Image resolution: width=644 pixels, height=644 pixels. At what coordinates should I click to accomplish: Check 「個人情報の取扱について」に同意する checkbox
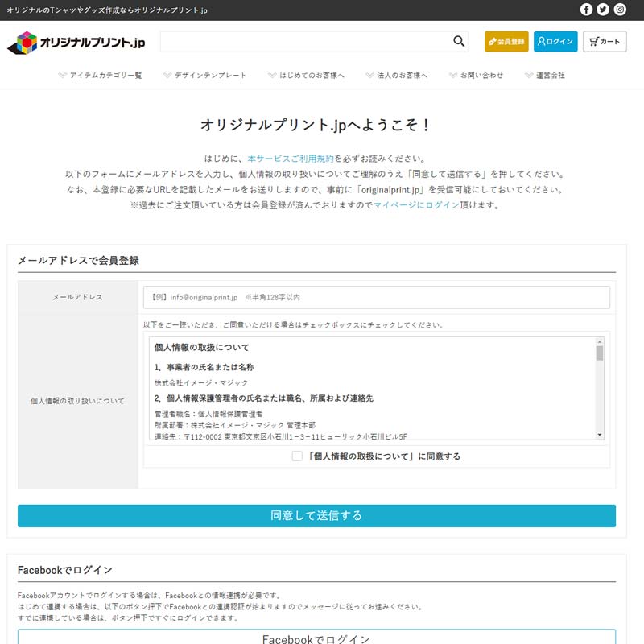tap(297, 456)
